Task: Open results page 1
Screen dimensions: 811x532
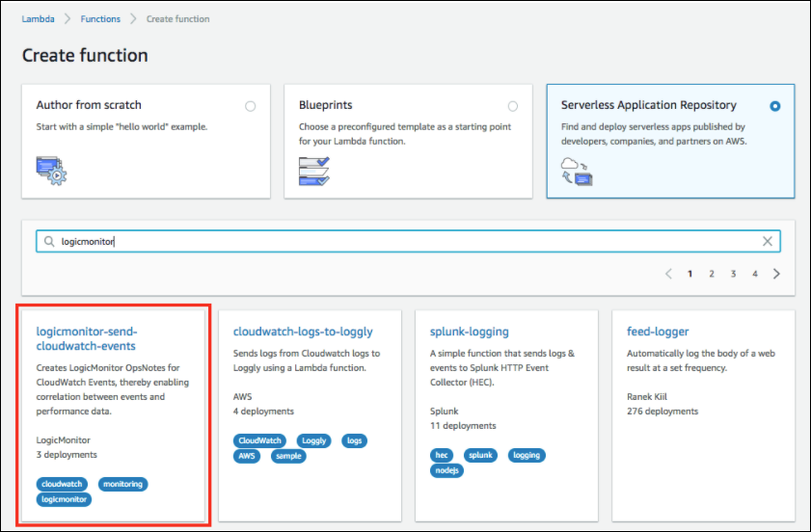Action: click(689, 274)
